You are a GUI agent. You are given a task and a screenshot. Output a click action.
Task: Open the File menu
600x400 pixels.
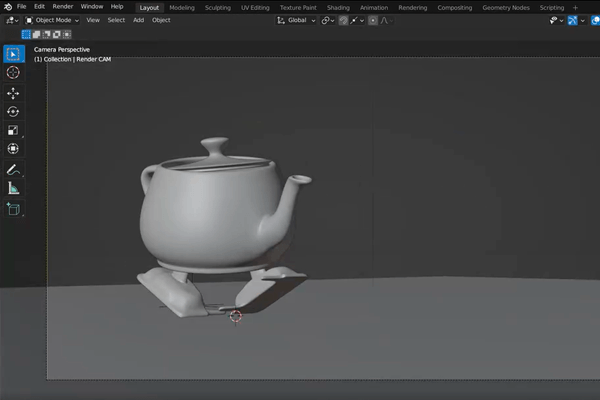22,7
